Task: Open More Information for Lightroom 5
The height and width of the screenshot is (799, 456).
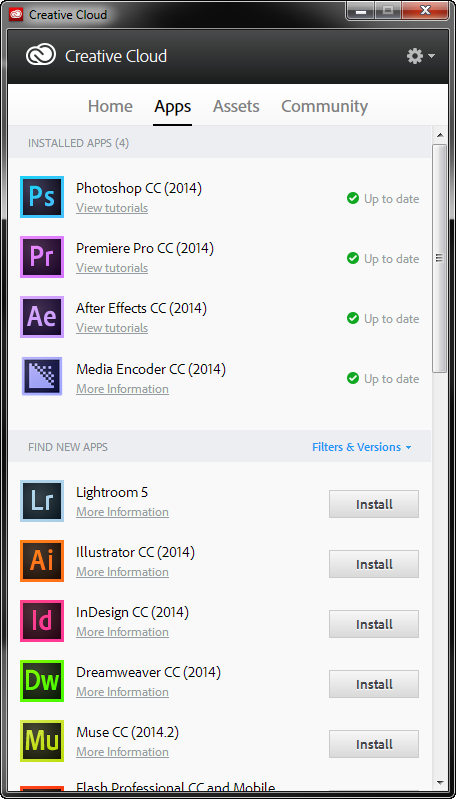Action: [x=122, y=512]
